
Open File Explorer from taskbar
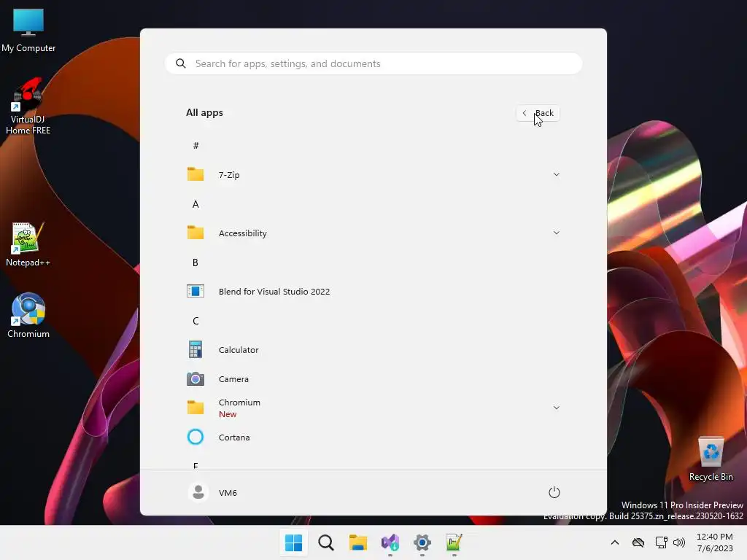click(x=357, y=542)
